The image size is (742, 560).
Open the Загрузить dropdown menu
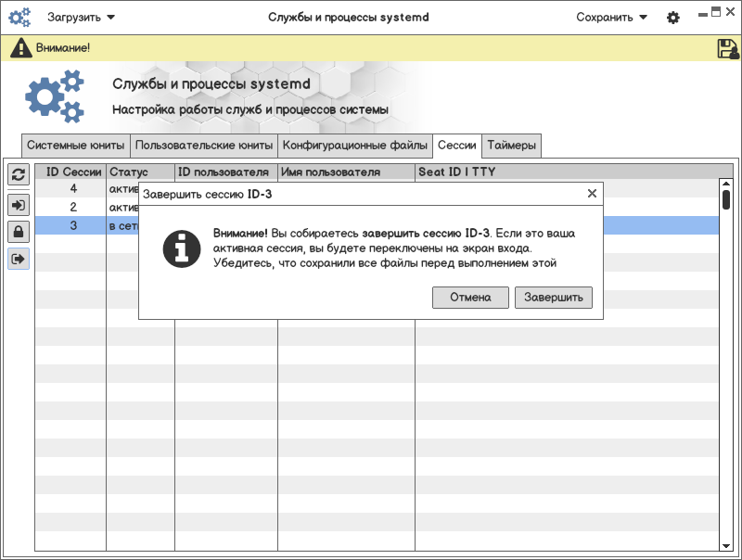tap(82, 18)
